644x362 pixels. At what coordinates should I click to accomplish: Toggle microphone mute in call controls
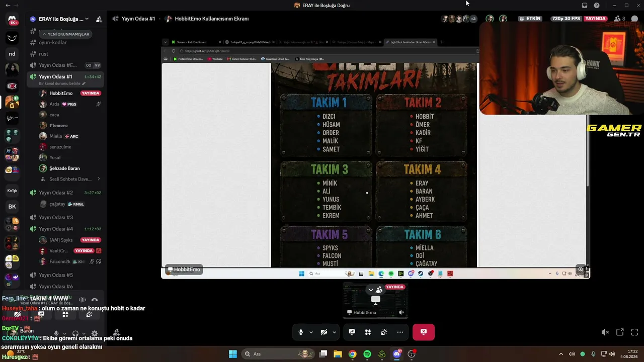301,332
